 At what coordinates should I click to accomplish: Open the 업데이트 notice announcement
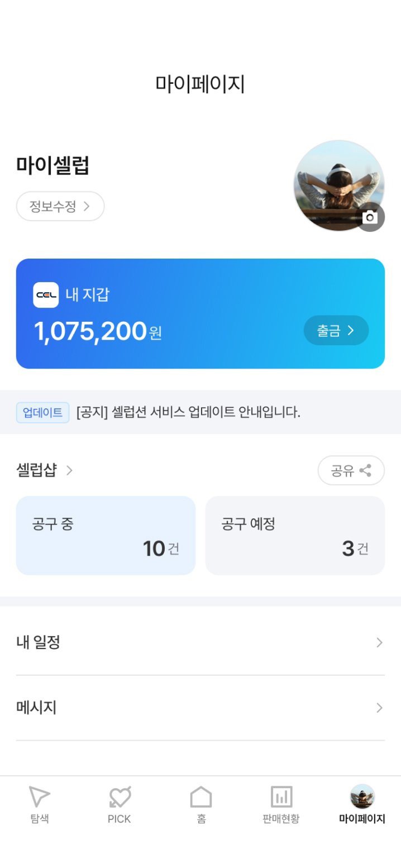coord(168,413)
